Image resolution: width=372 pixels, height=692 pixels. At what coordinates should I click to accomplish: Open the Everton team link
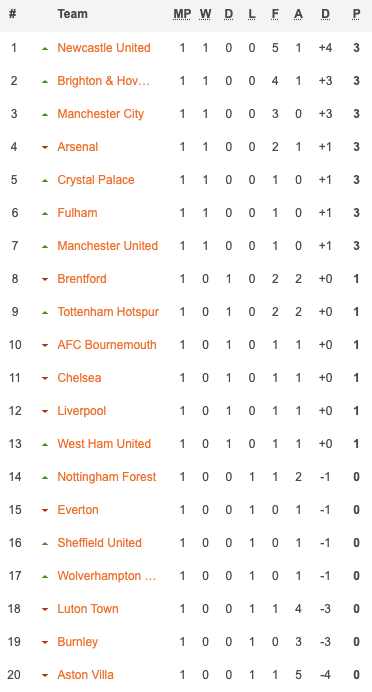78,510
